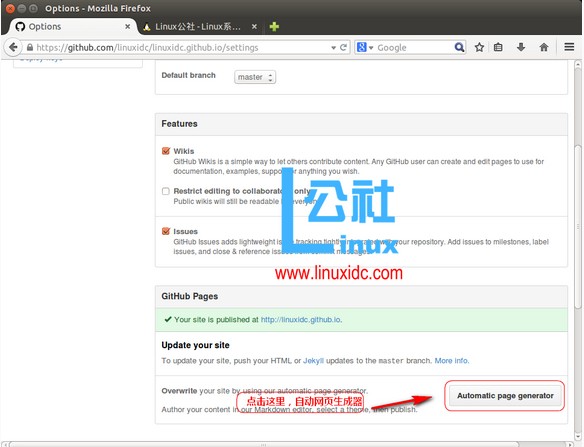Go to Firefox home page icon
This screenshot has height=447, width=584.
tap(544, 47)
